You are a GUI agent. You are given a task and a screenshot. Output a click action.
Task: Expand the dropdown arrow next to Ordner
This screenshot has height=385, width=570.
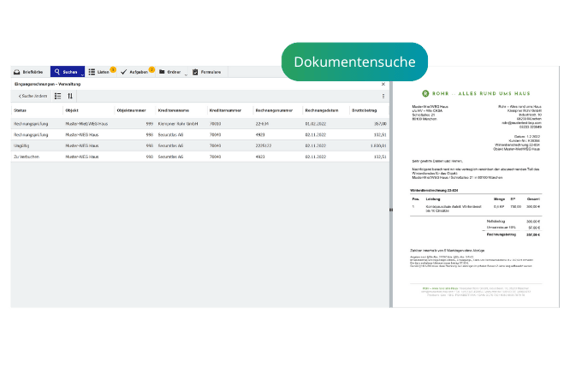[186, 75]
